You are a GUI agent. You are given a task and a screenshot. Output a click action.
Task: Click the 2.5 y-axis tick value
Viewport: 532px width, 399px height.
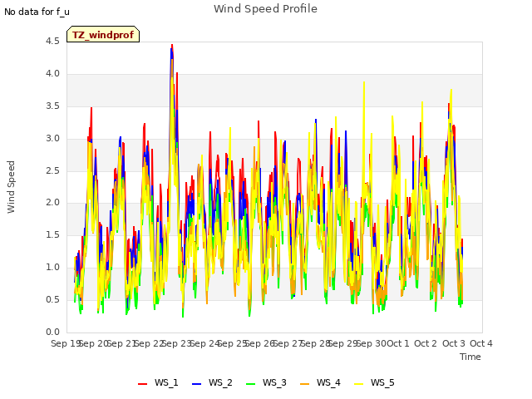(x=52, y=170)
